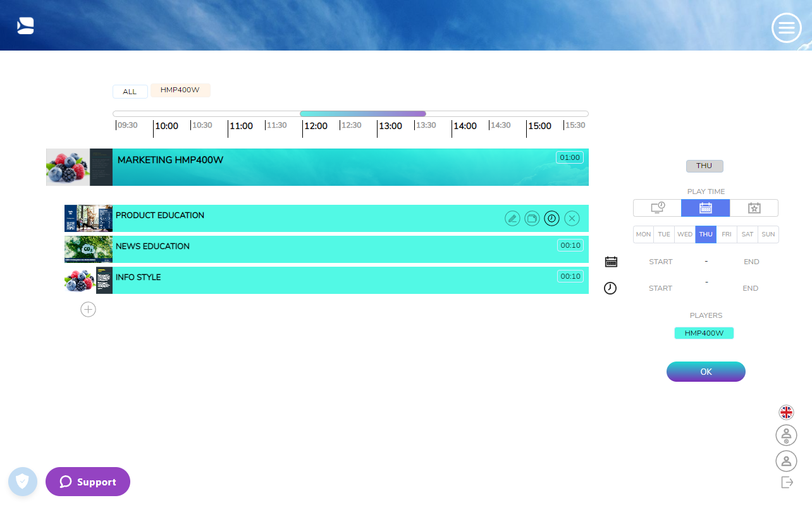Open the play time clock icon on PRODUCT EDUCATION
This screenshot has width=812, height=505.
tap(551, 218)
